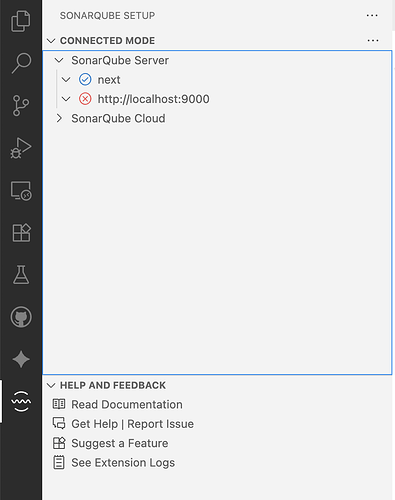This screenshot has height=500, width=395.
Task: Click the red error icon for localhost:9000
Action: tap(85, 99)
